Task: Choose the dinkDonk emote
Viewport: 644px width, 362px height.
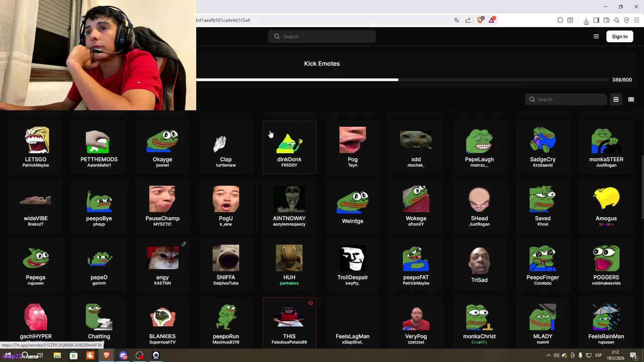Action: (289, 147)
